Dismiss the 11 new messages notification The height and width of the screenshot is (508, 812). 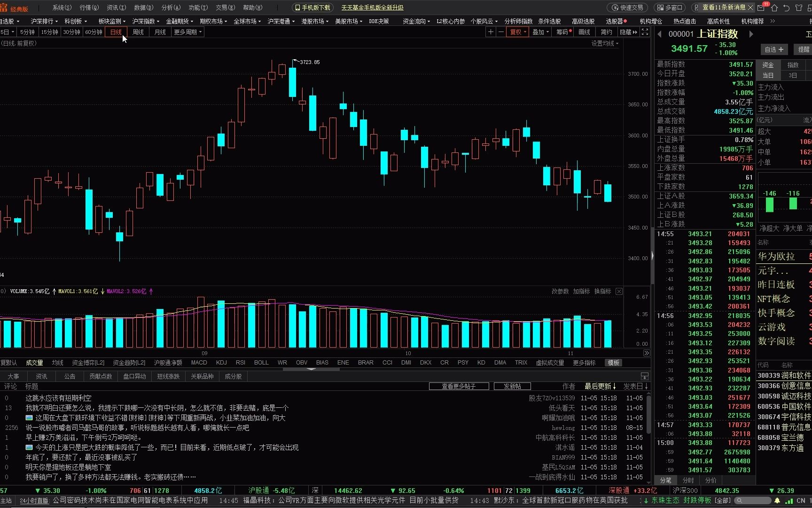point(750,8)
